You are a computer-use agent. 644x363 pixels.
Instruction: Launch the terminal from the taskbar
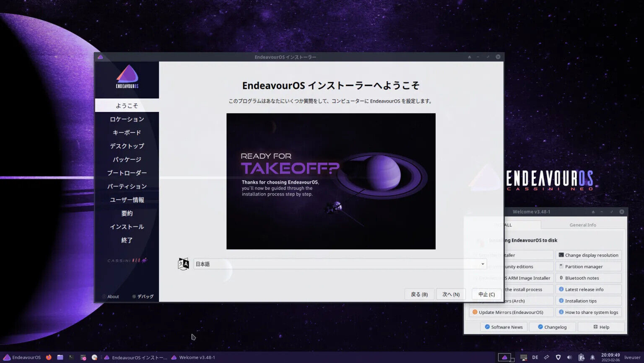coord(72,357)
